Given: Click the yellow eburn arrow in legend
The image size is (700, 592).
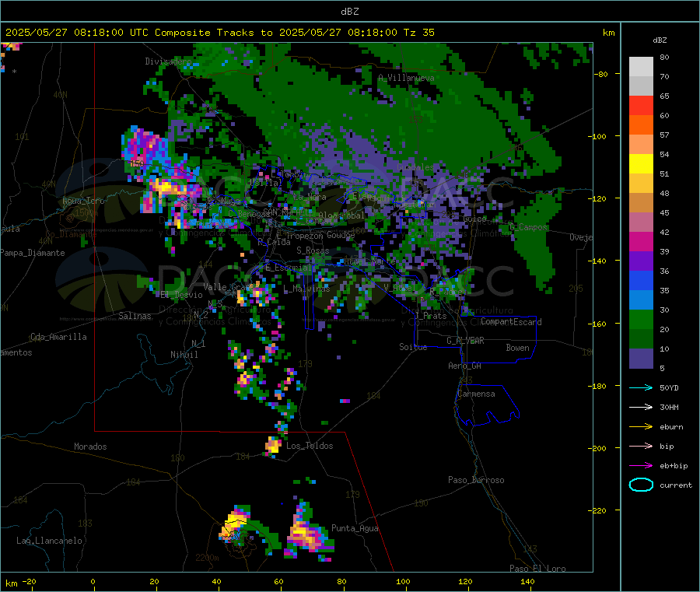Looking at the screenshot, I should pyautogui.click(x=641, y=427).
